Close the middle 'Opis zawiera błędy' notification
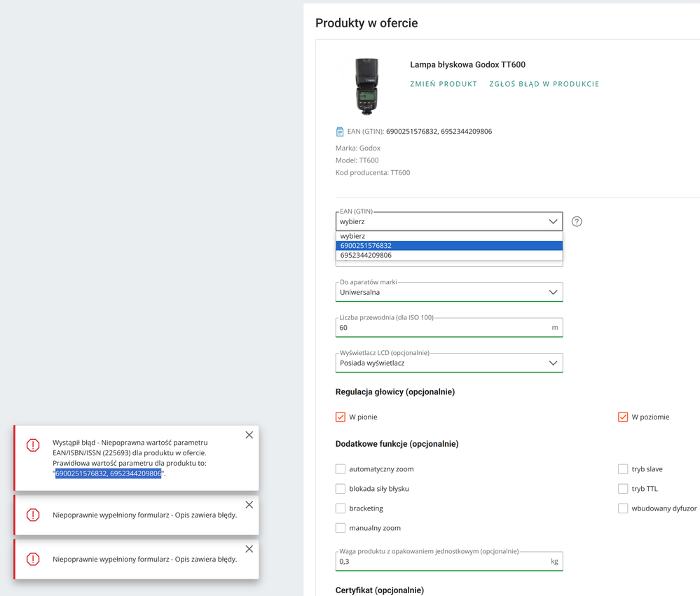 tap(249, 504)
